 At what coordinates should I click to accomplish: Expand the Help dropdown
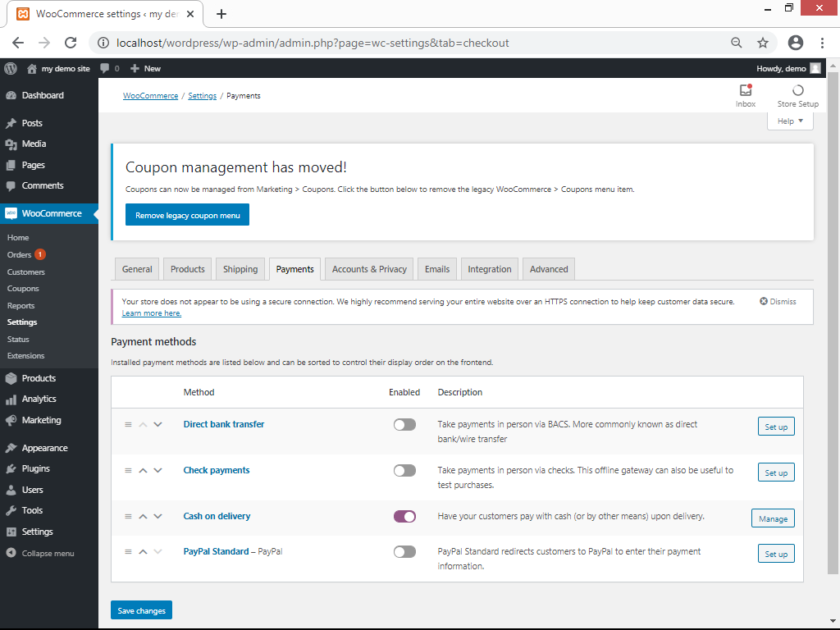(x=790, y=121)
